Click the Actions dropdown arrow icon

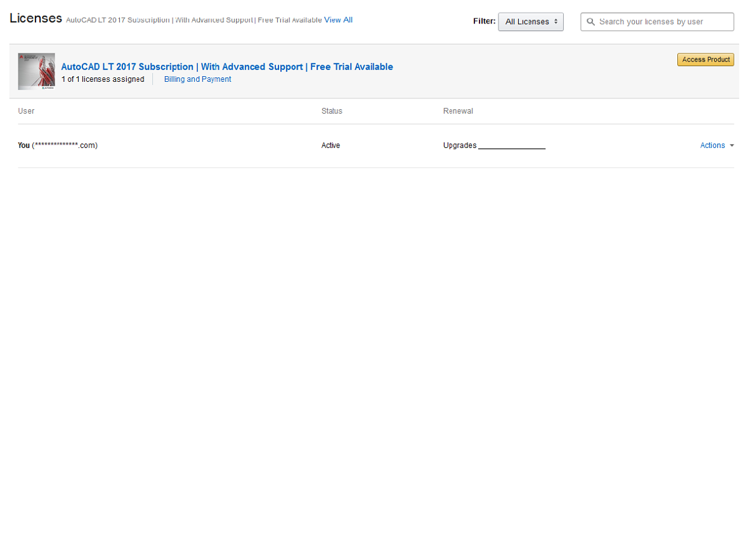731,145
